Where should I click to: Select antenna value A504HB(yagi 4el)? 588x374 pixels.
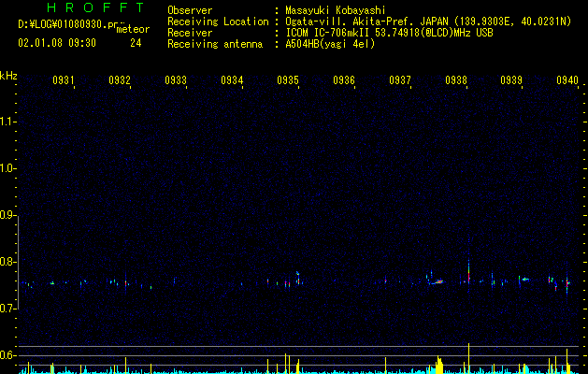[330, 44]
